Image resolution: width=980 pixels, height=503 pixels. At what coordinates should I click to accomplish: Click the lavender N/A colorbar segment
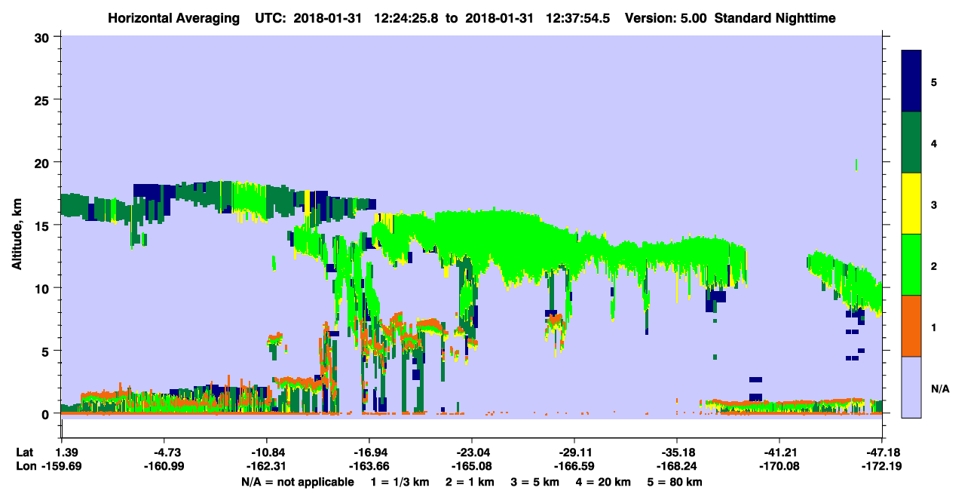click(911, 387)
